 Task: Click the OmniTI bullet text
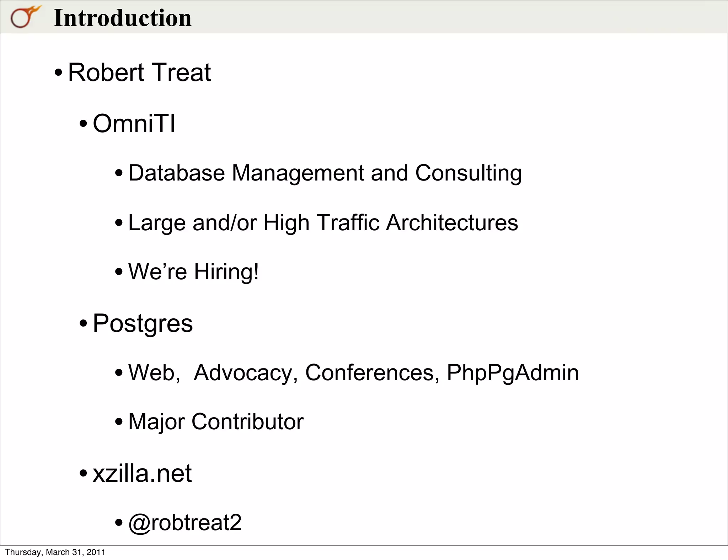134,124
